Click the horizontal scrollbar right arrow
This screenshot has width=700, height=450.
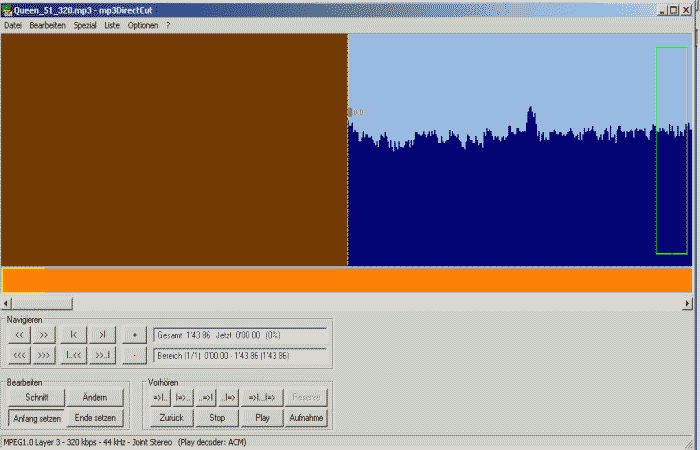687,303
